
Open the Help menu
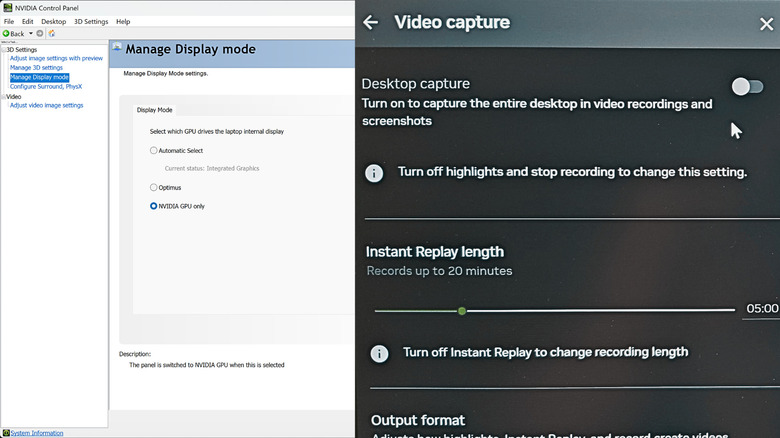[123, 21]
